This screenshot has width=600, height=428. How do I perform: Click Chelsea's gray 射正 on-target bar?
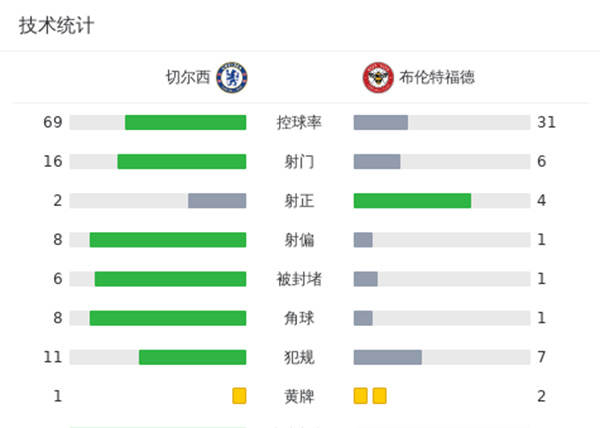[217, 200]
